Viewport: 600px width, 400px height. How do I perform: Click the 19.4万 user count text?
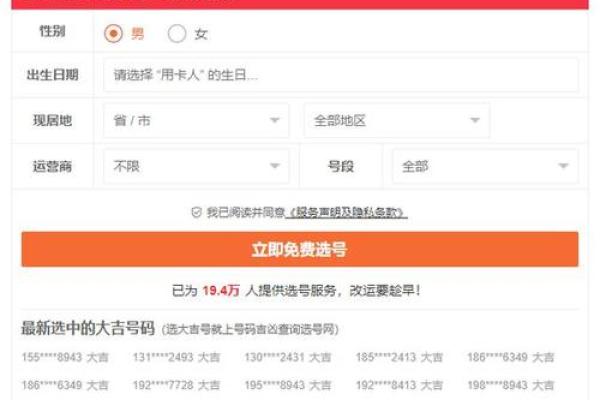coord(221,291)
